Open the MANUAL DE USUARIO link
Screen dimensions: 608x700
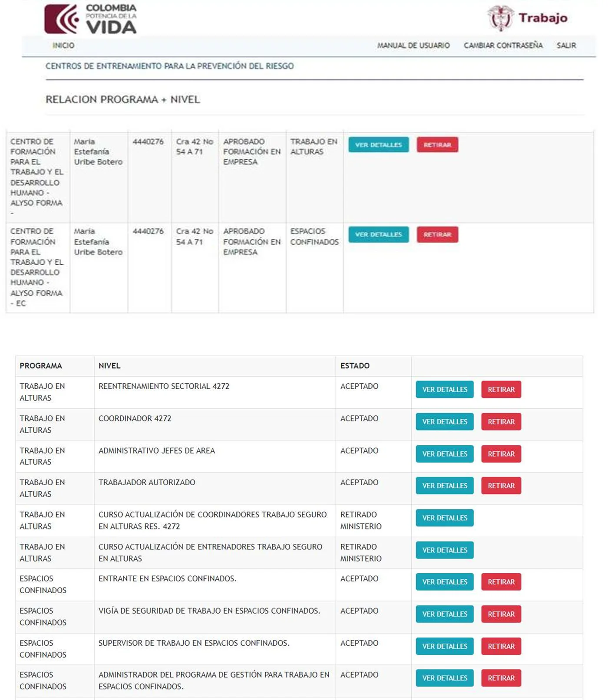pyautogui.click(x=413, y=45)
